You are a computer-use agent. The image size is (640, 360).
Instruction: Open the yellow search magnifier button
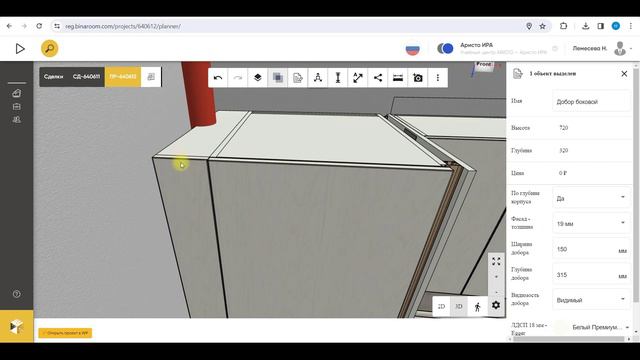tap(49, 49)
